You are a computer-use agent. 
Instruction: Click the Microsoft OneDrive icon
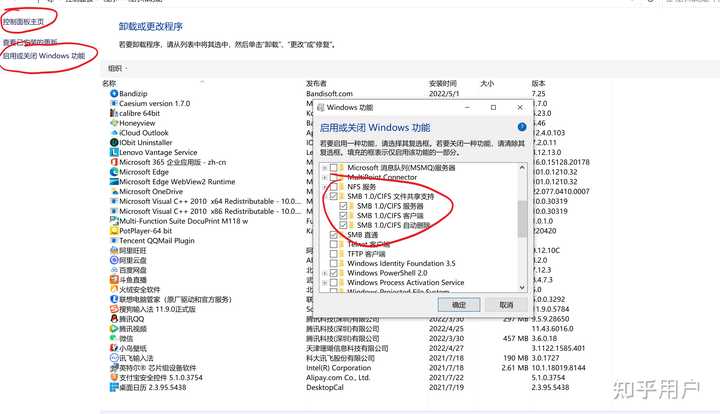point(114,191)
